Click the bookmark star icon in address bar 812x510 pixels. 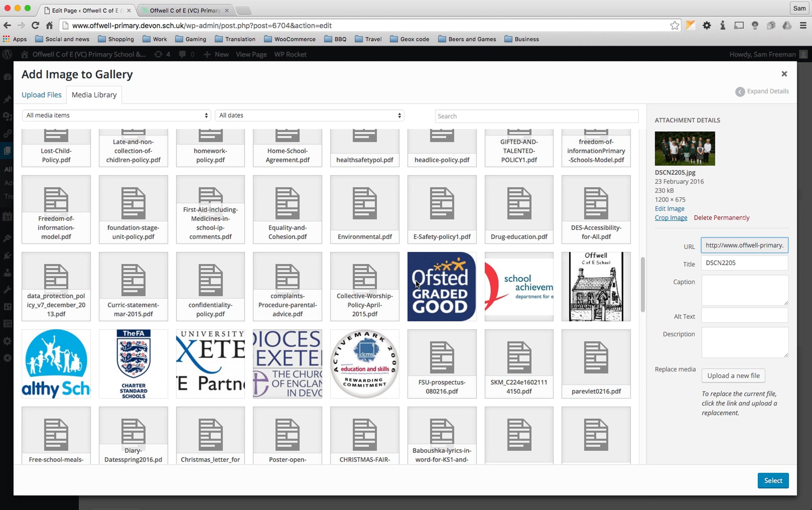[674, 25]
